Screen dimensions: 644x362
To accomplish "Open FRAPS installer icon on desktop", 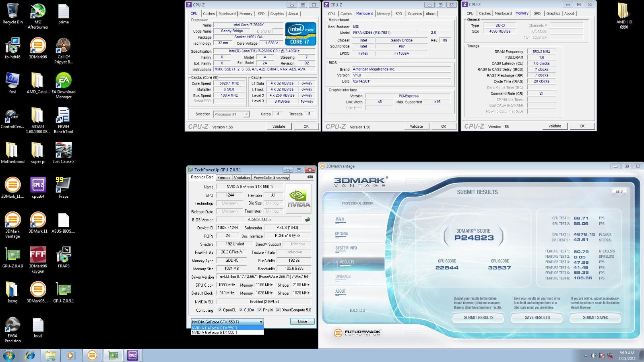I will (x=64, y=258).
